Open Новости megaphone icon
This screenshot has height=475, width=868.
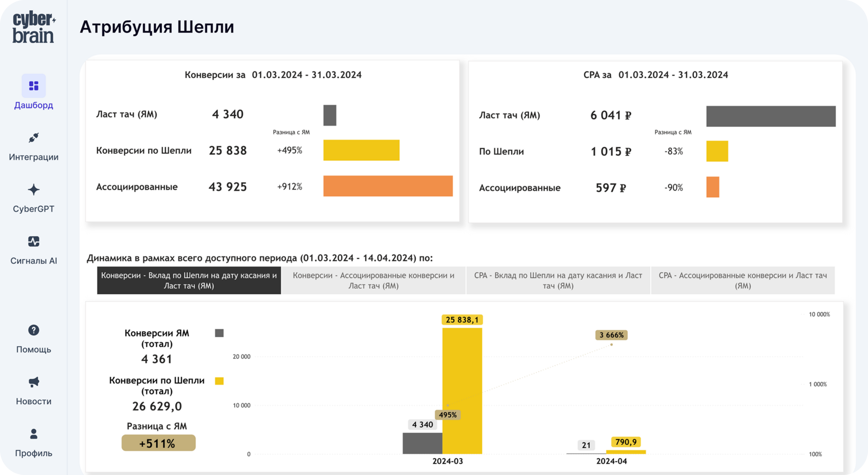(34, 382)
